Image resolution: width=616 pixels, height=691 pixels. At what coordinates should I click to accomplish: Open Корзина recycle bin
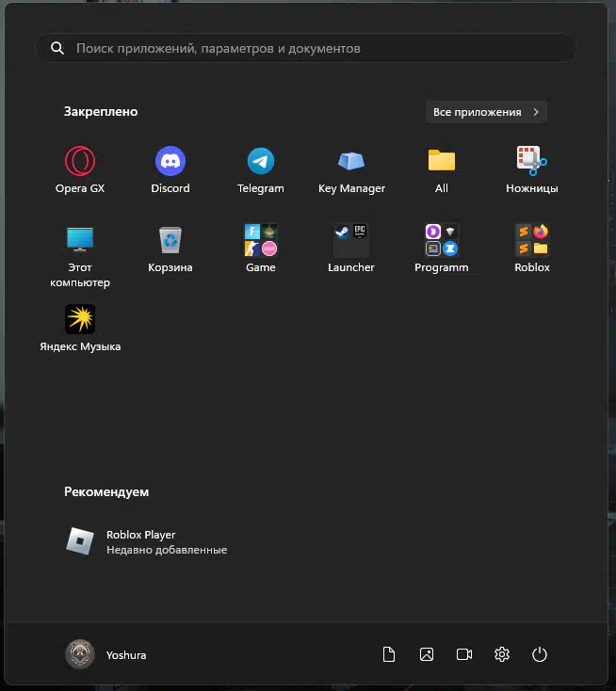170,249
